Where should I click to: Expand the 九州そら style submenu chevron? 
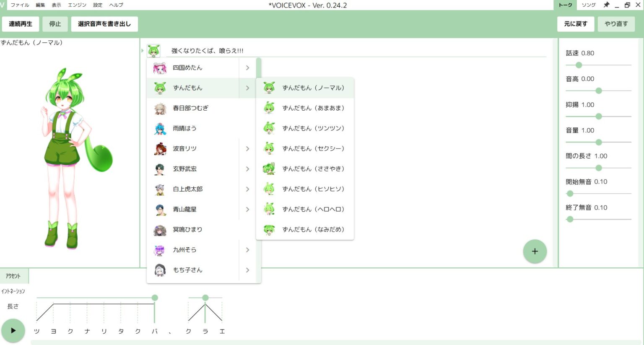tap(247, 250)
